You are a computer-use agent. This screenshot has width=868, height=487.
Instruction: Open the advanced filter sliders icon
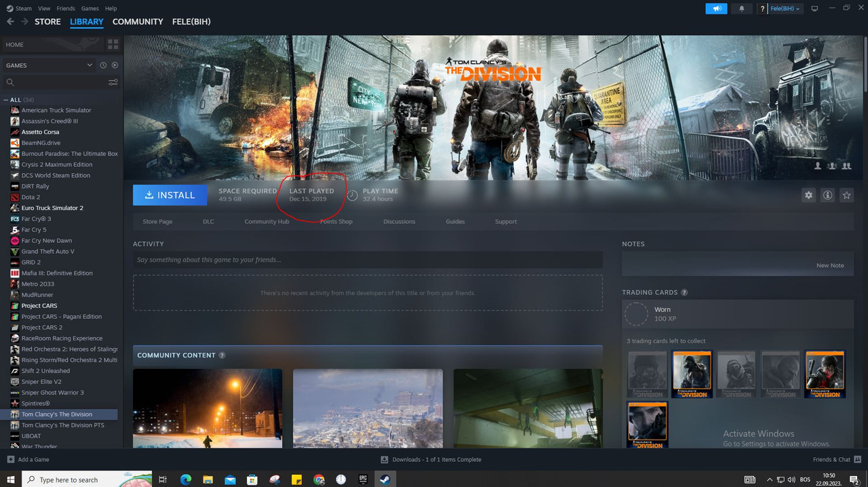(x=113, y=82)
